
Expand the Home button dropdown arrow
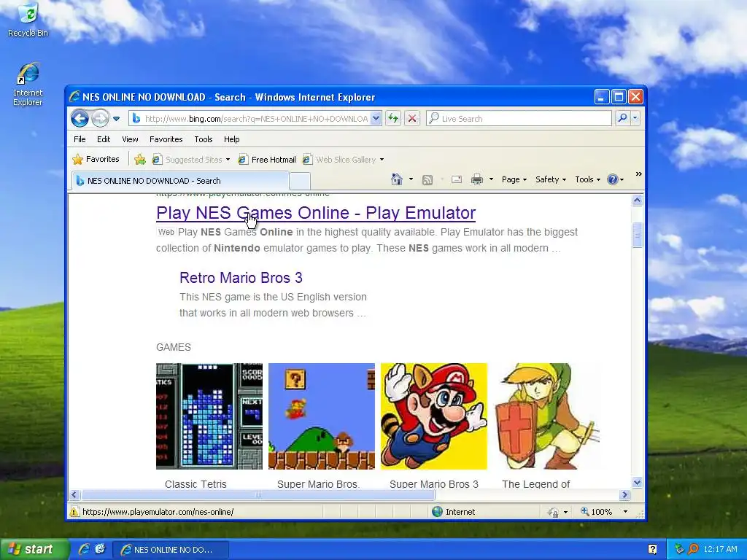[x=411, y=179]
